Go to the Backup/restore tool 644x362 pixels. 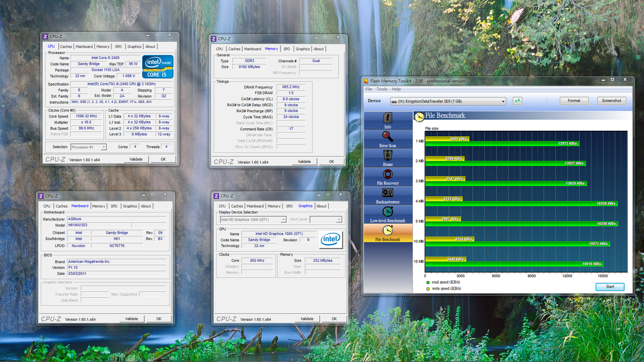click(x=388, y=196)
